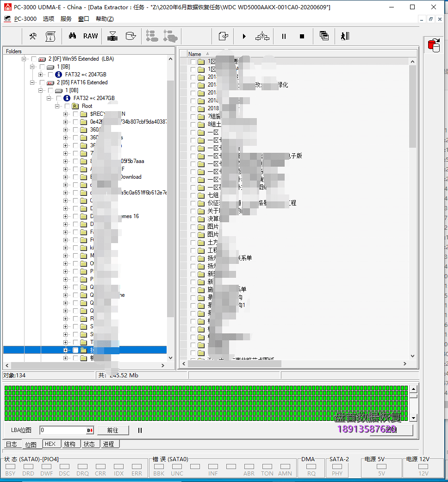
Task: Click the exit running-man icon
Action: point(345,36)
